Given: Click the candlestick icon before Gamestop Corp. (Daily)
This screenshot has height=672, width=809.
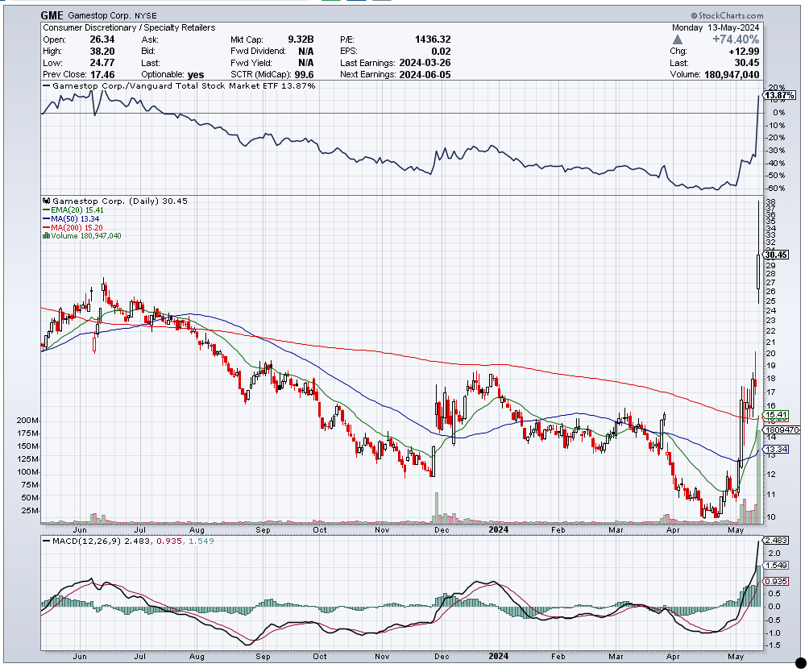Looking at the screenshot, I should (x=47, y=201).
